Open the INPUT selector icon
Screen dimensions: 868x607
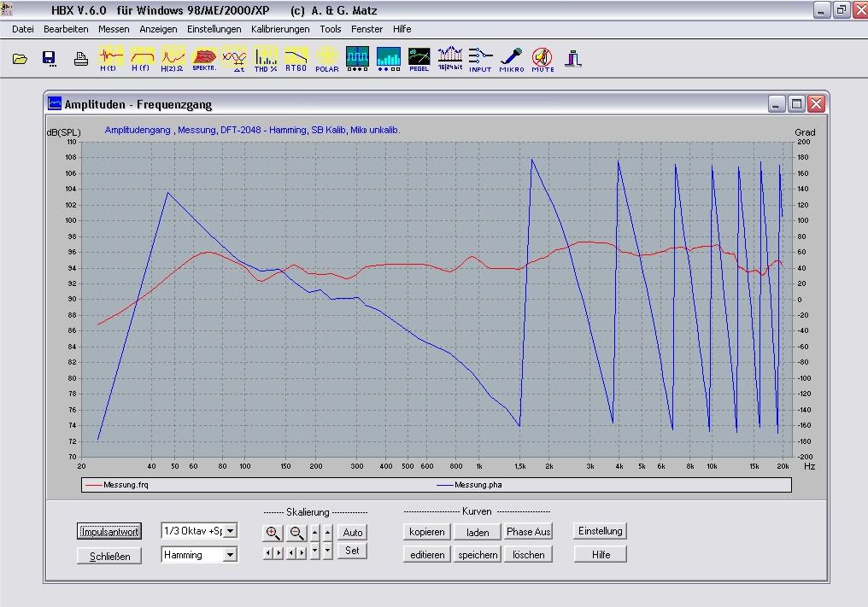point(480,59)
